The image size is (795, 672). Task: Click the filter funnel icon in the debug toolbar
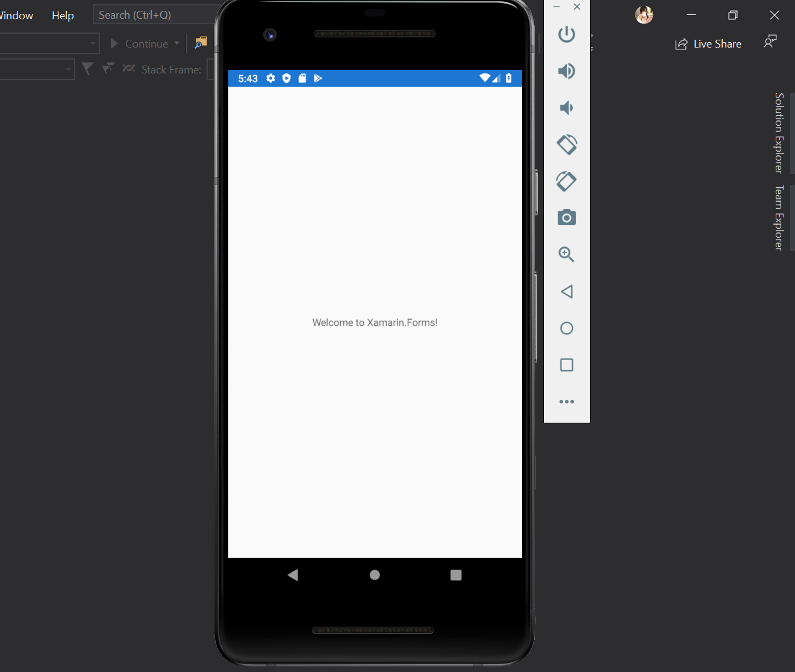[x=87, y=69]
